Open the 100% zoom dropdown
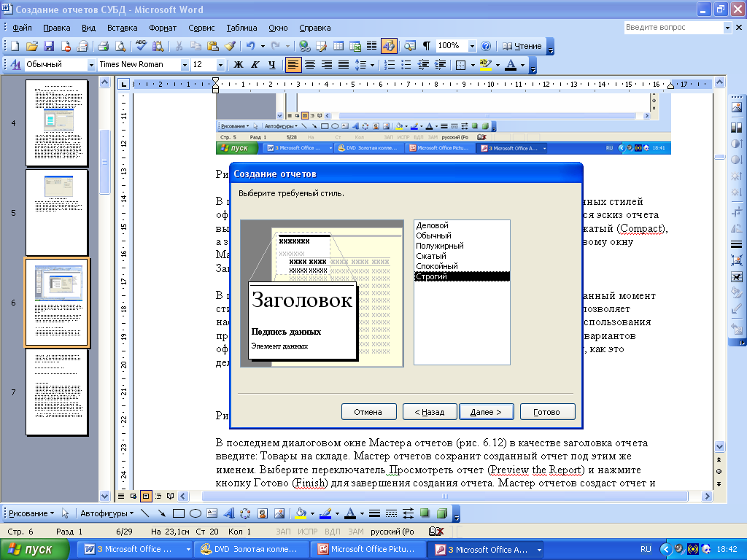This screenshot has height=560, width=747. point(472,46)
